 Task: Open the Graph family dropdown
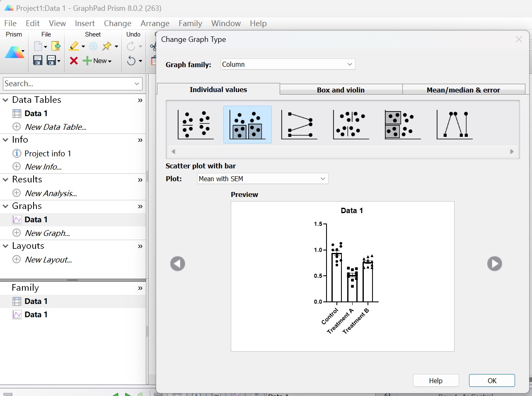pos(288,64)
